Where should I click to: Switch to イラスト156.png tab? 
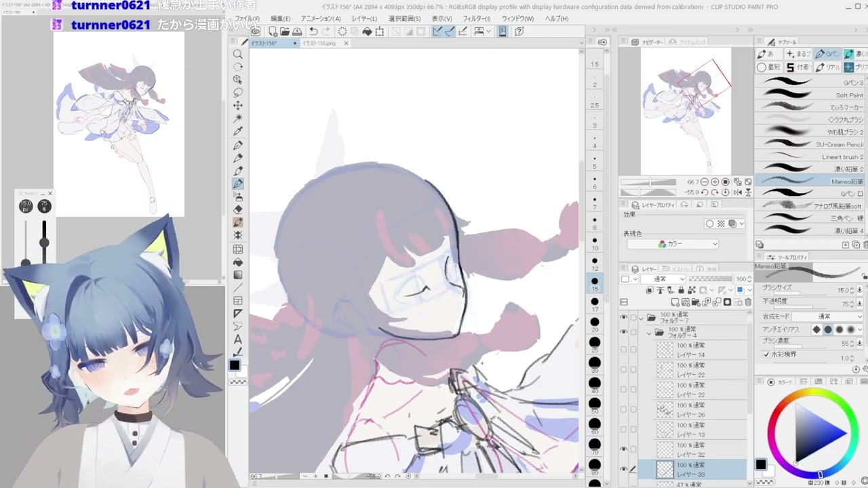pos(319,43)
